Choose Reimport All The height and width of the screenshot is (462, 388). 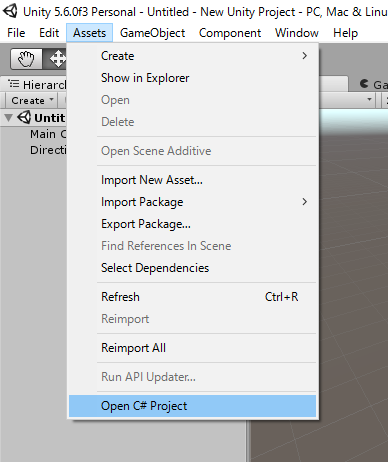[192, 348]
